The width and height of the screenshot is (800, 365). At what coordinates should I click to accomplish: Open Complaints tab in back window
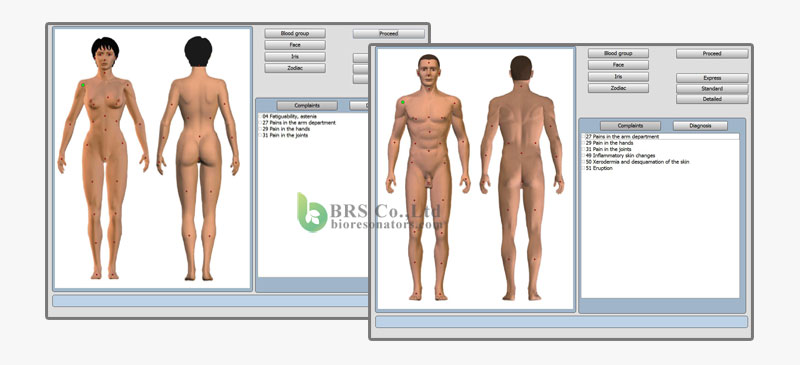click(307, 106)
